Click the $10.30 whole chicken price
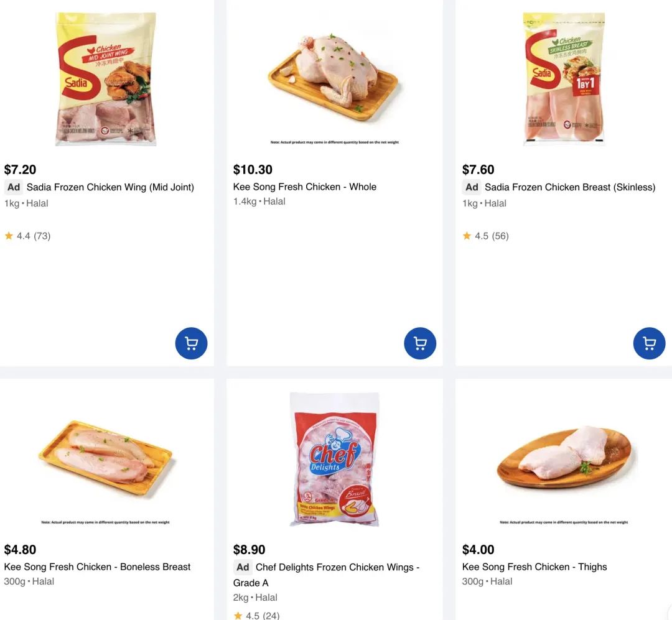672x620 pixels. tap(253, 169)
